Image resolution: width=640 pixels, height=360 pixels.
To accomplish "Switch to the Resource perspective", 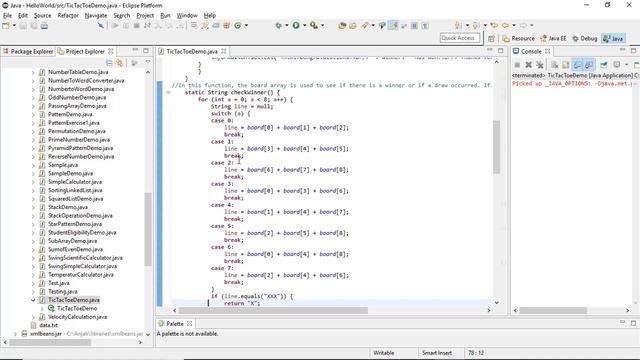I will tap(518, 38).
